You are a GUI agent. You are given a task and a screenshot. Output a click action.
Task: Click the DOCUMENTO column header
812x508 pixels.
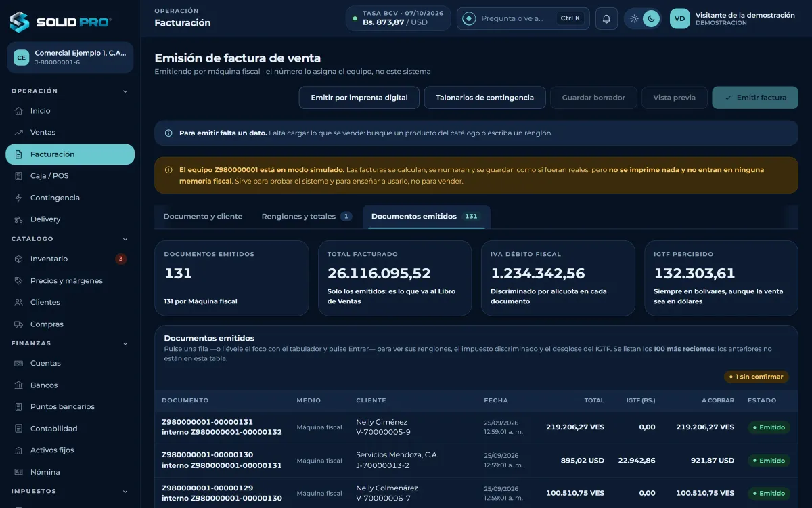click(x=185, y=400)
